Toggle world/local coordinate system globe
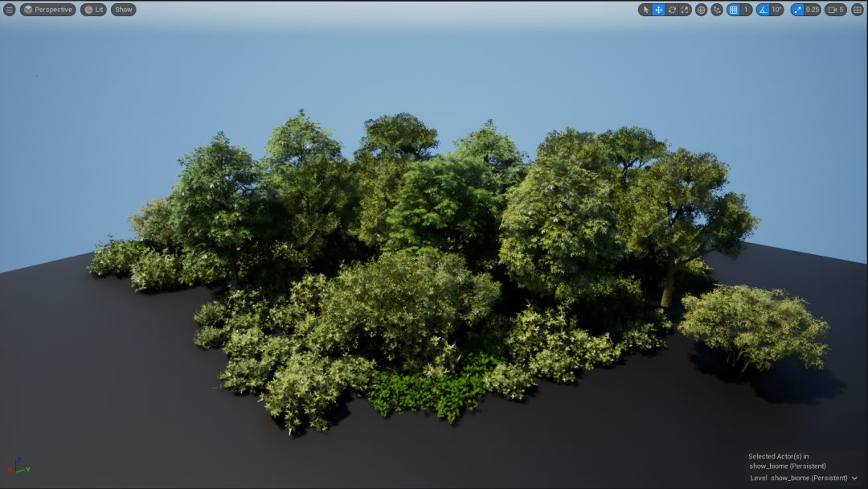The image size is (868, 489). 702,10
